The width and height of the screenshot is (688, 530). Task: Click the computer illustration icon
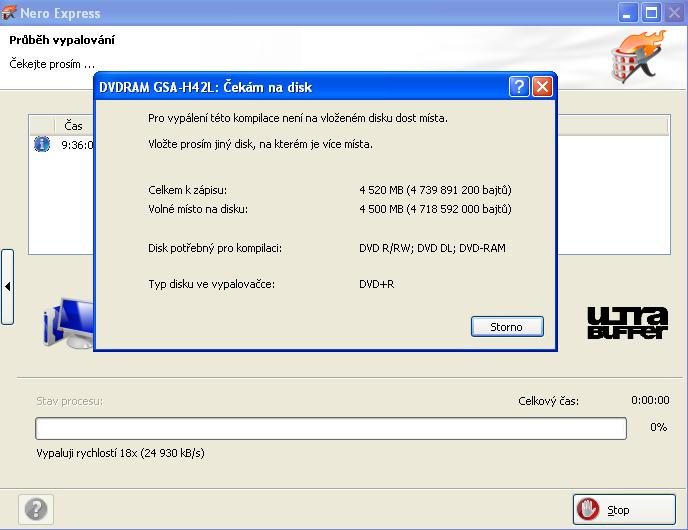tap(68, 323)
